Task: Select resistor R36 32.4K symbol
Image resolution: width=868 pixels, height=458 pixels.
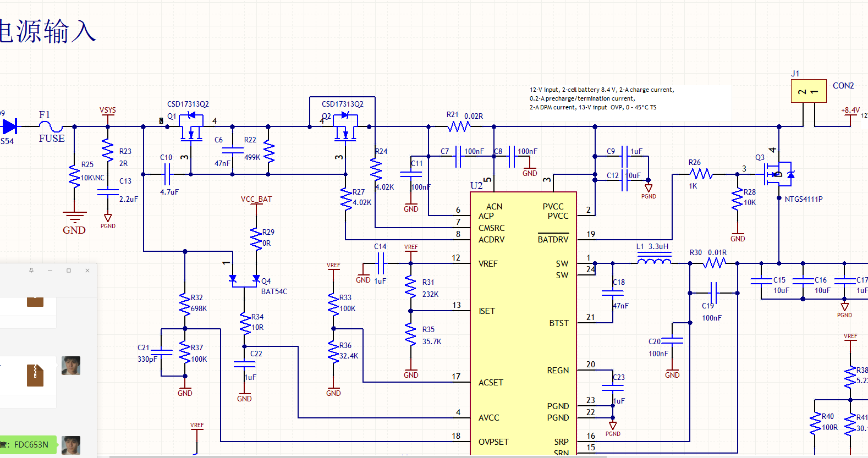Action: (333, 352)
